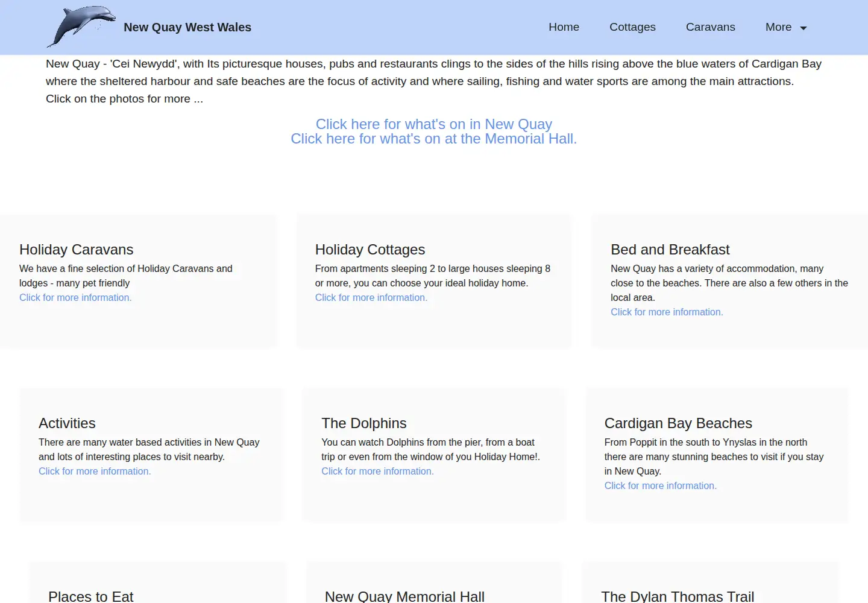868x603 pixels.
Task: Click the dolphin logo icon
Action: (x=81, y=27)
